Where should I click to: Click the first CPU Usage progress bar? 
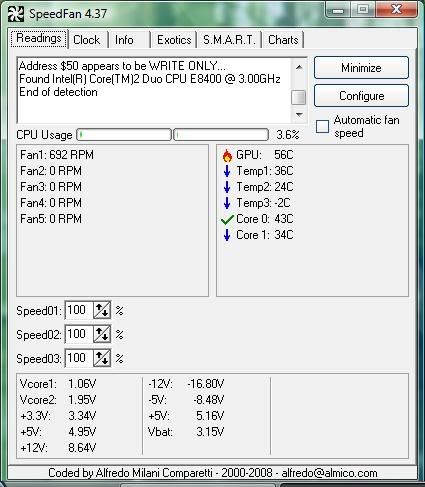point(124,135)
